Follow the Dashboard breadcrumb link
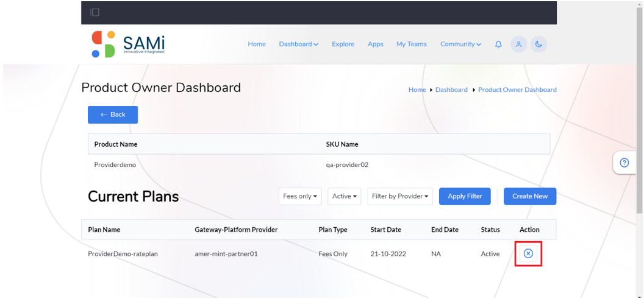The height and width of the screenshot is (299, 644). (x=451, y=90)
